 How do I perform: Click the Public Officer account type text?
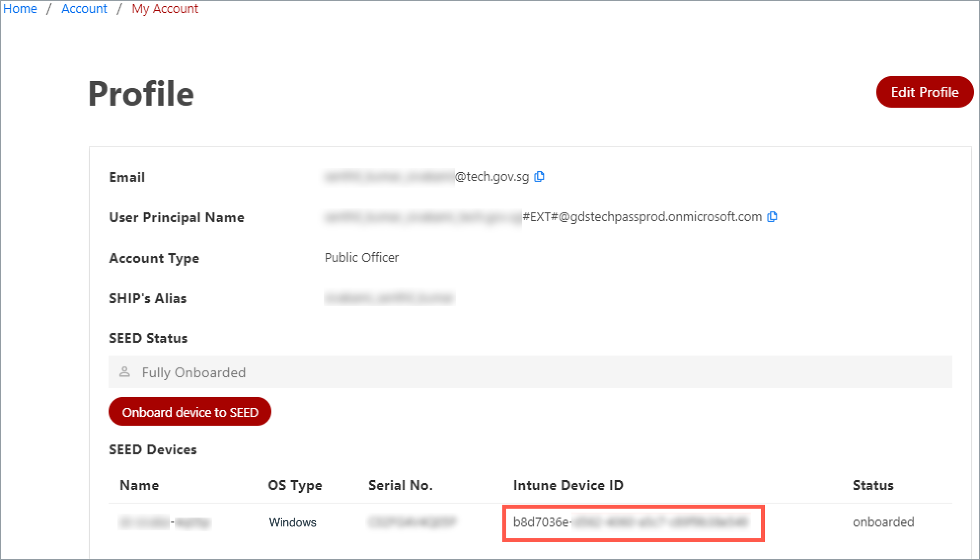point(361,257)
